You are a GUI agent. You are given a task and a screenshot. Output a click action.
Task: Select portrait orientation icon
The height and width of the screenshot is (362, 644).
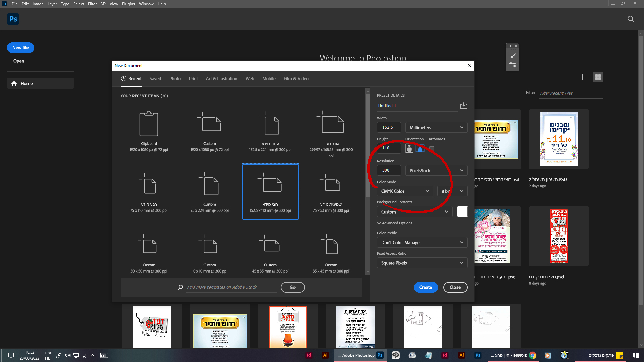(x=409, y=148)
